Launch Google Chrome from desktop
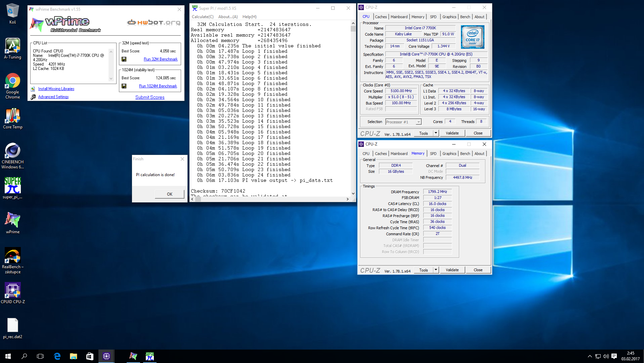 point(12,86)
